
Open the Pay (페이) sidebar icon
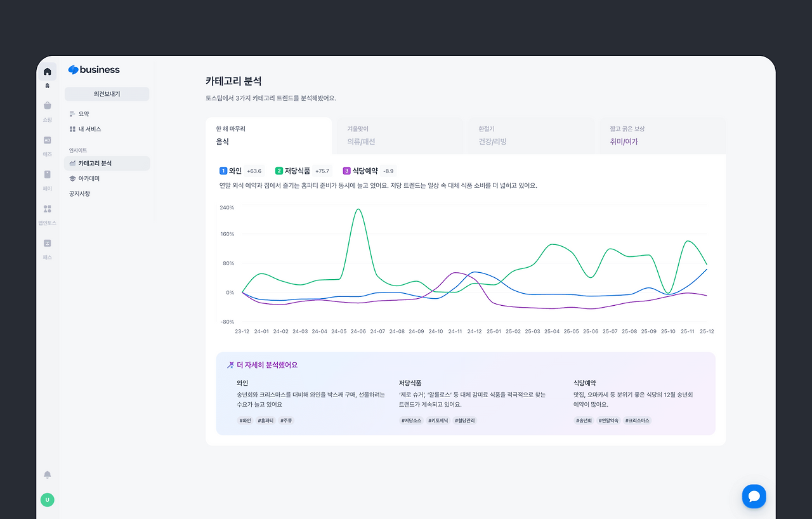click(x=47, y=174)
